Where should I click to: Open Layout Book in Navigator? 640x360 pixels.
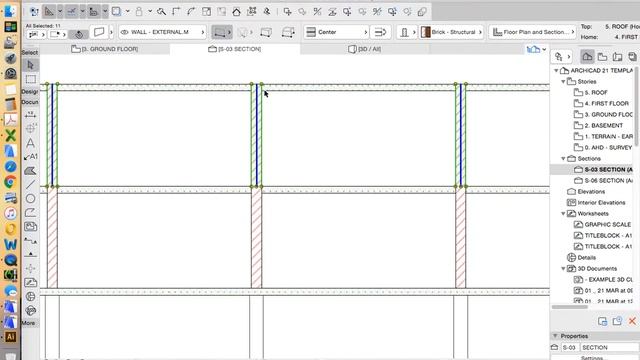point(617,57)
